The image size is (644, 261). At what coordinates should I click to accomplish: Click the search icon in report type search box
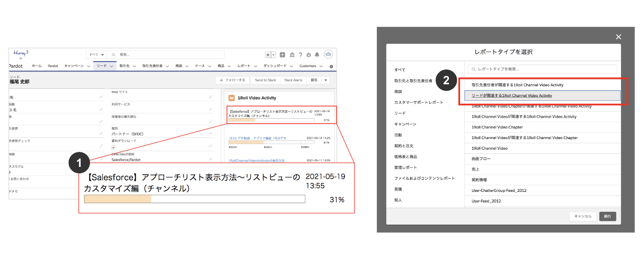(474, 69)
